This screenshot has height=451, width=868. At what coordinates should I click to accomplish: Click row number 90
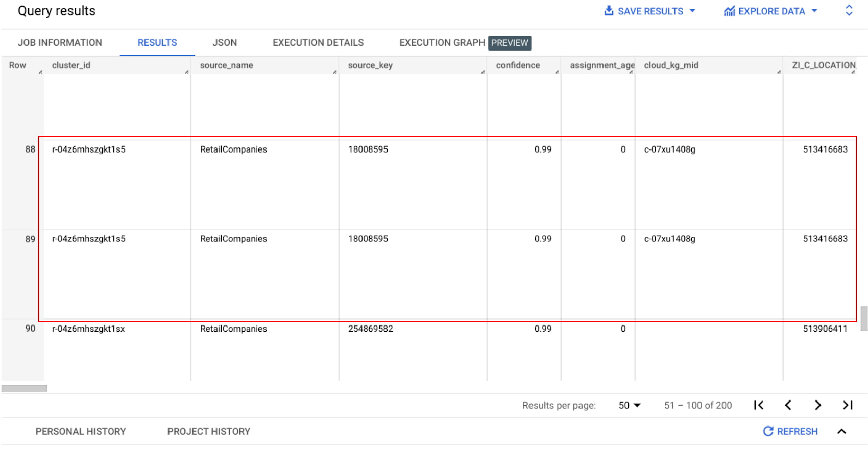pos(30,329)
